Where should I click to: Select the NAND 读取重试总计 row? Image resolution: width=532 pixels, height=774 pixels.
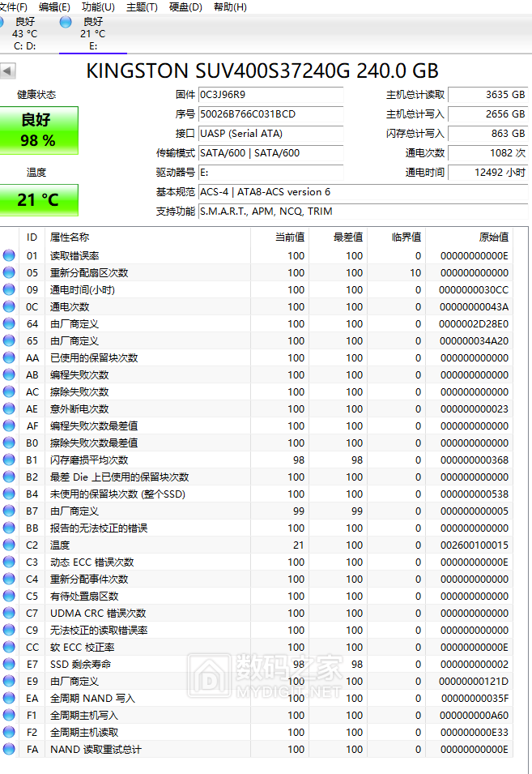pos(257,750)
